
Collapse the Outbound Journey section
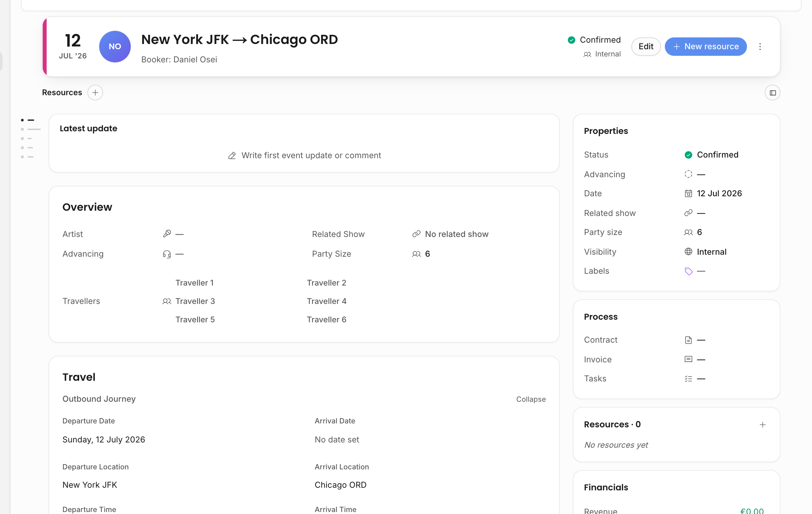click(x=531, y=399)
